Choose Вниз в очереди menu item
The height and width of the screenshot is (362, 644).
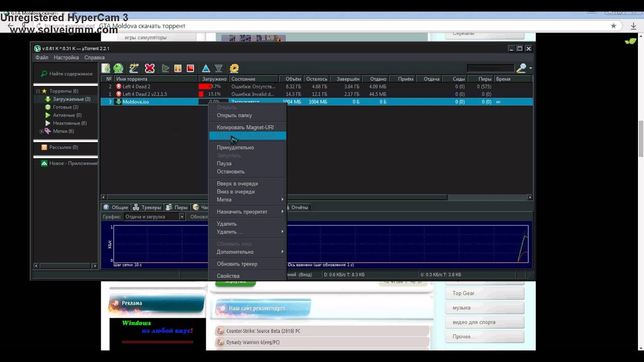pyautogui.click(x=248, y=192)
